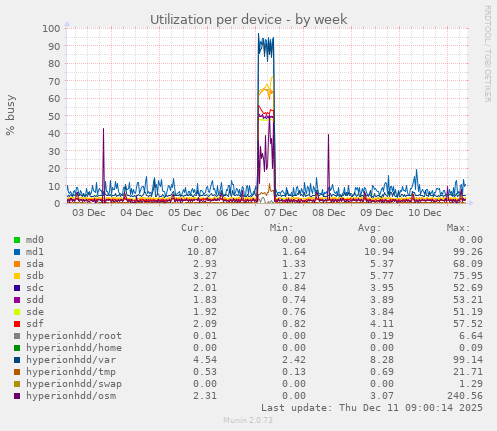
Task: Click the sdf red legend swatch
Action: point(17,324)
